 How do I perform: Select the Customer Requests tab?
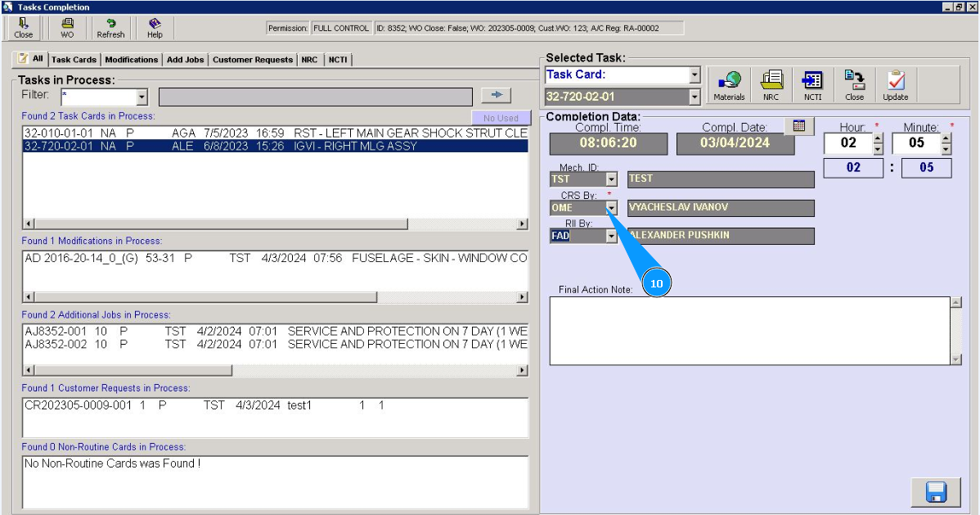[x=253, y=60]
